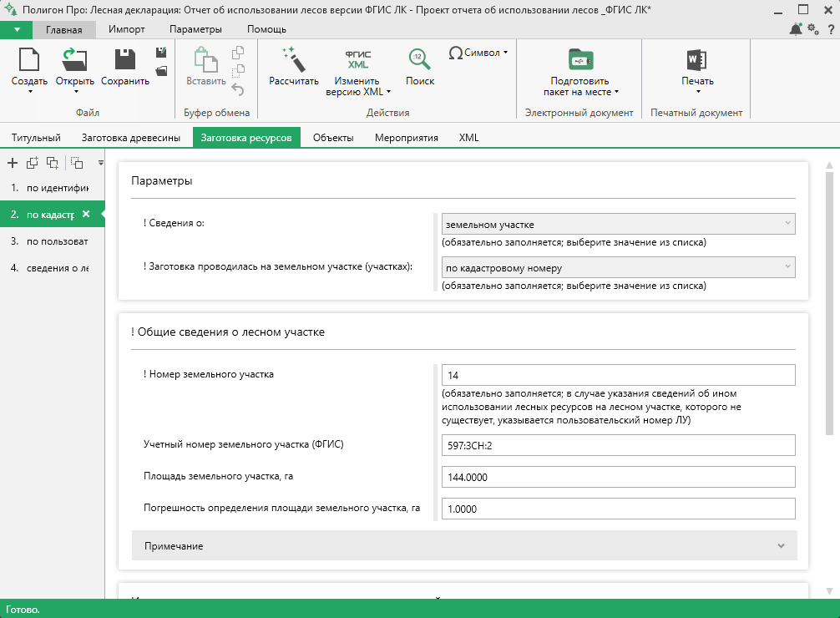Open the green application menu arrow
840x618 pixels.
pyautogui.click(x=17, y=29)
